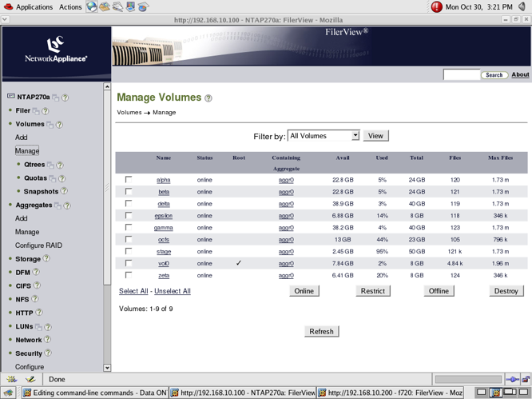Open help icon beside Qtrees
This screenshot has width=532, height=399.
[60, 165]
